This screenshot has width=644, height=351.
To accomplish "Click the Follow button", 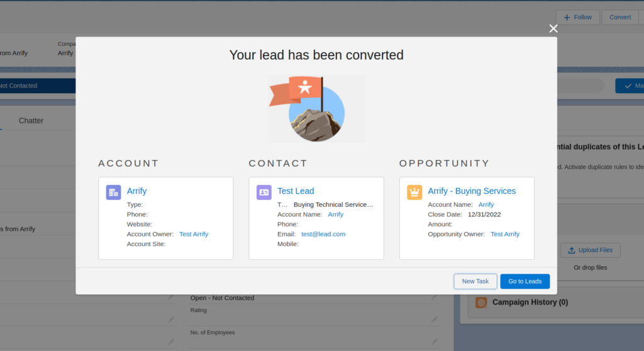I will click(577, 17).
